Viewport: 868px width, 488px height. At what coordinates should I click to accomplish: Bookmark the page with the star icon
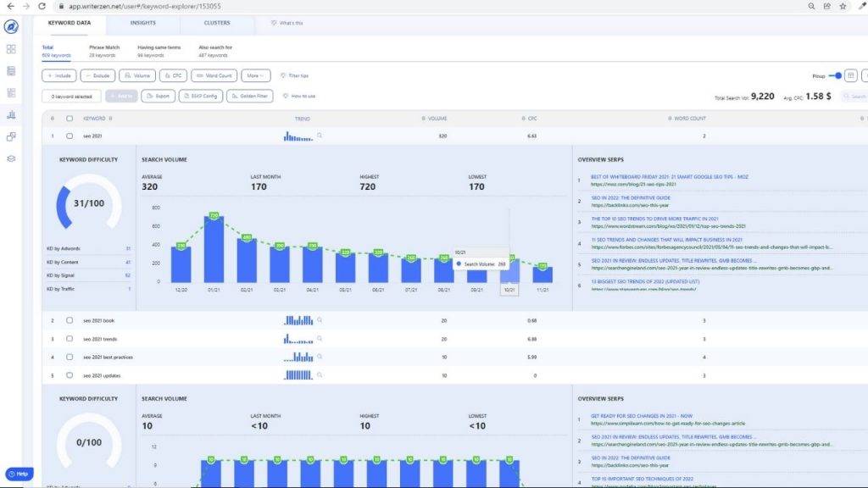[843, 6]
